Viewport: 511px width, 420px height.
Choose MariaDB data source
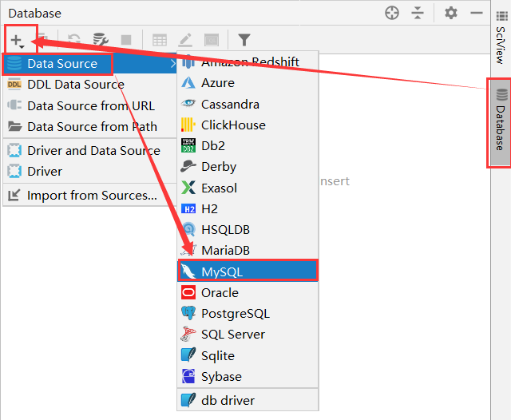(248, 251)
